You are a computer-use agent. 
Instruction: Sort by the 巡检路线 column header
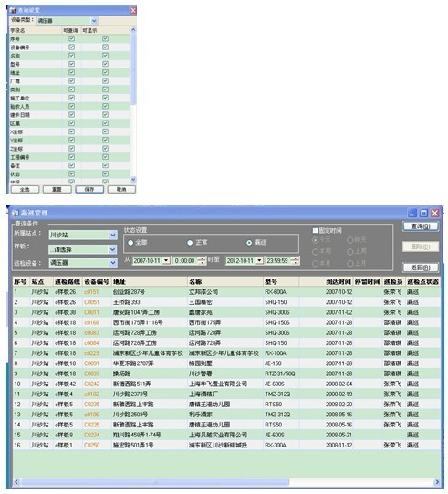tap(68, 281)
